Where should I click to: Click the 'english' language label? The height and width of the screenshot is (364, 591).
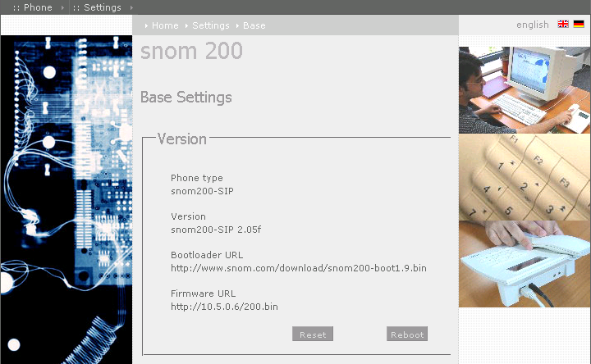pyautogui.click(x=532, y=25)
